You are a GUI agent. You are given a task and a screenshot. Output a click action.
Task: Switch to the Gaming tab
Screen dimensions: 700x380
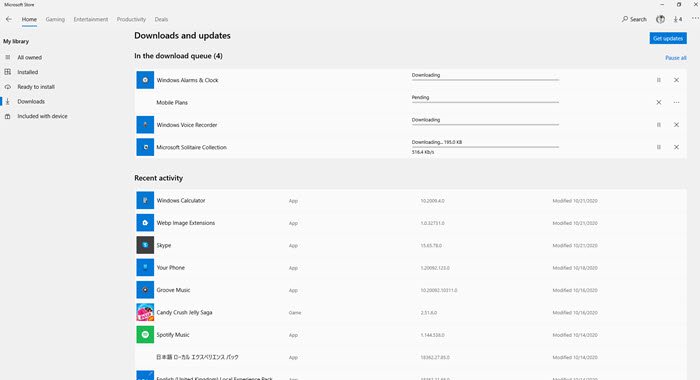pos(55,19)
